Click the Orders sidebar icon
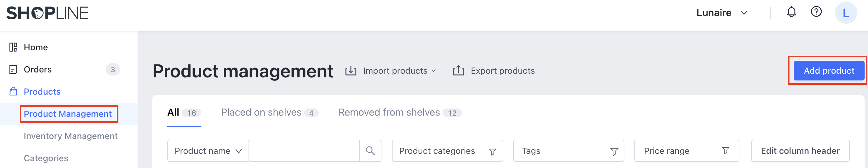This screenshot has height=168, width=868. coord(13,70)
